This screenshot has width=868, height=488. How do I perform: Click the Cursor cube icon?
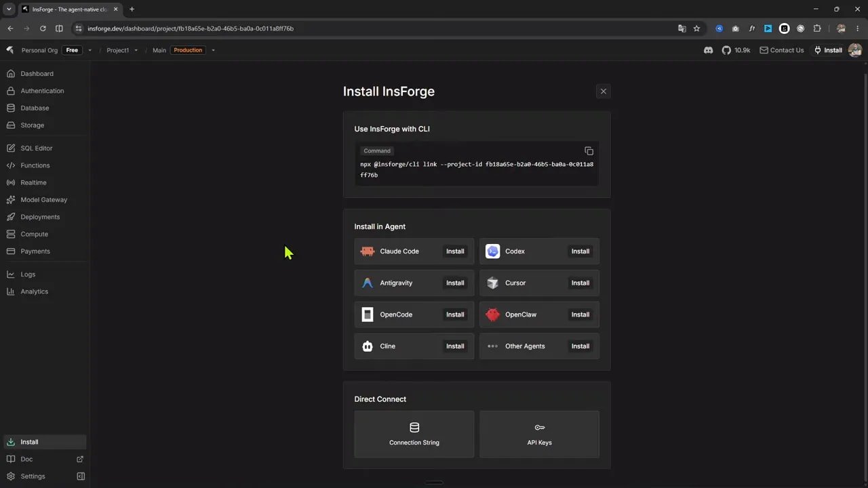pos(493,283)
